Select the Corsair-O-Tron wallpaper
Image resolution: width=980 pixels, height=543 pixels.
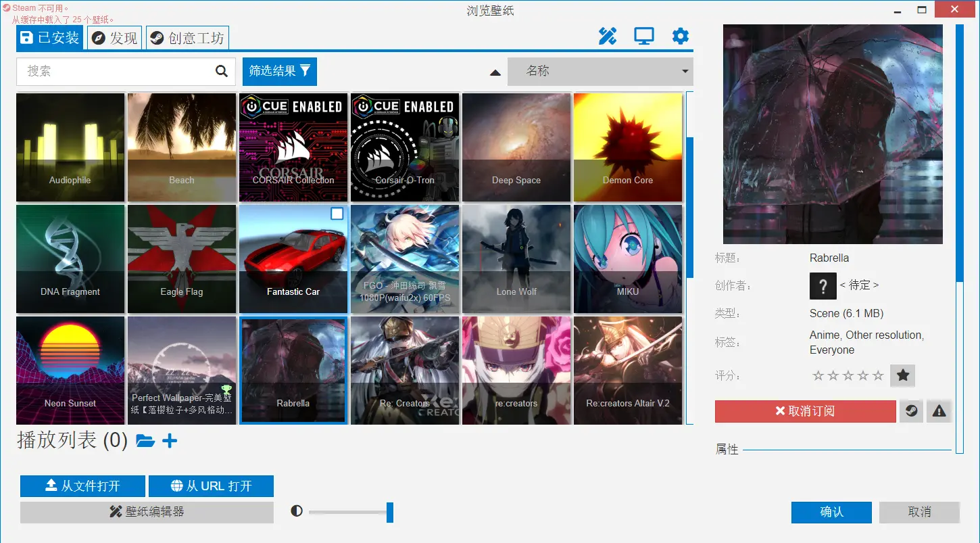coord(405,147)
